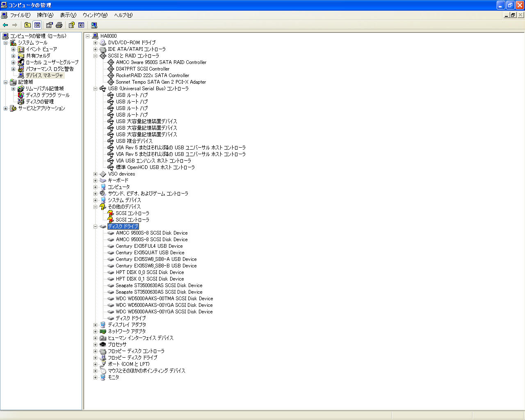Collapse the USB (Universal Serial Bus) コントローラ branch
525x420 pixels.
click(x=95, y=89)
